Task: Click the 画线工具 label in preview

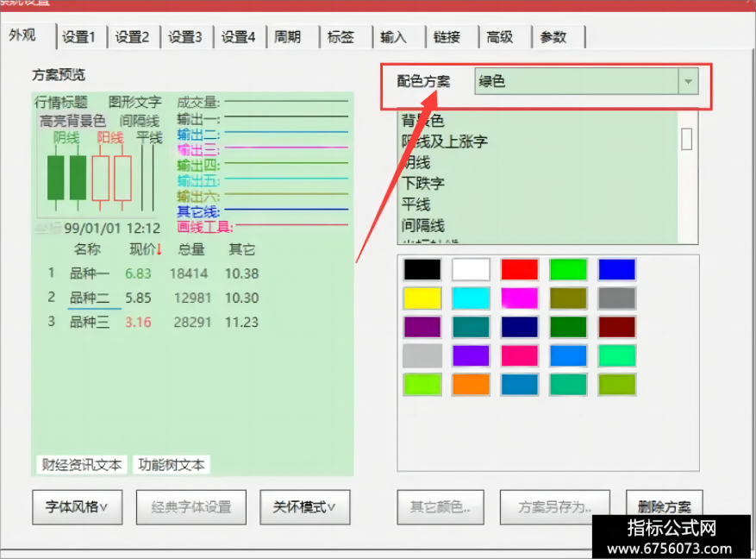Action: point(205,227)
